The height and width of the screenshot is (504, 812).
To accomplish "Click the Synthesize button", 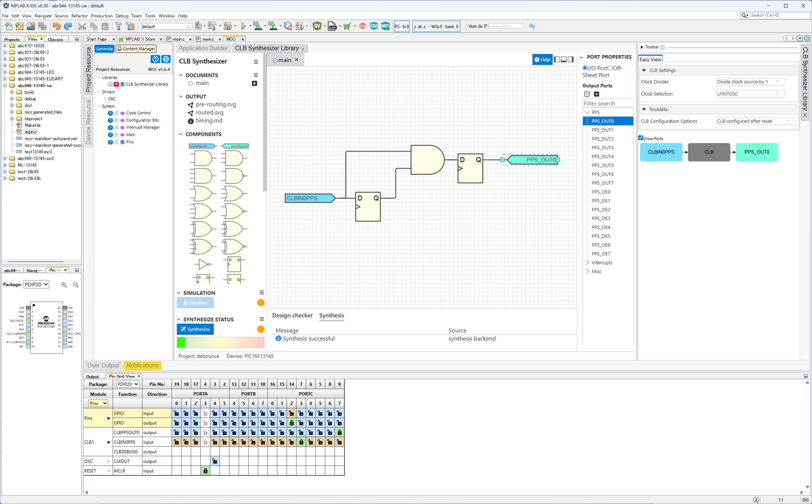I will 195,329.
